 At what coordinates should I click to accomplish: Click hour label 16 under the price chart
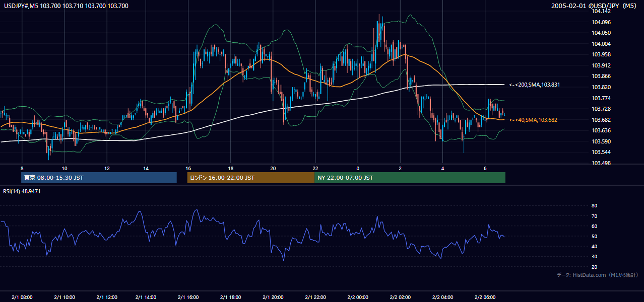coord(188,168)
